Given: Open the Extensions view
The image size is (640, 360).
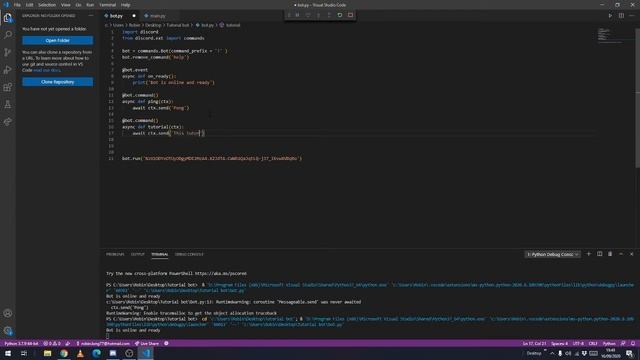Looking at the screenshot, I should (x=8, y=87).
